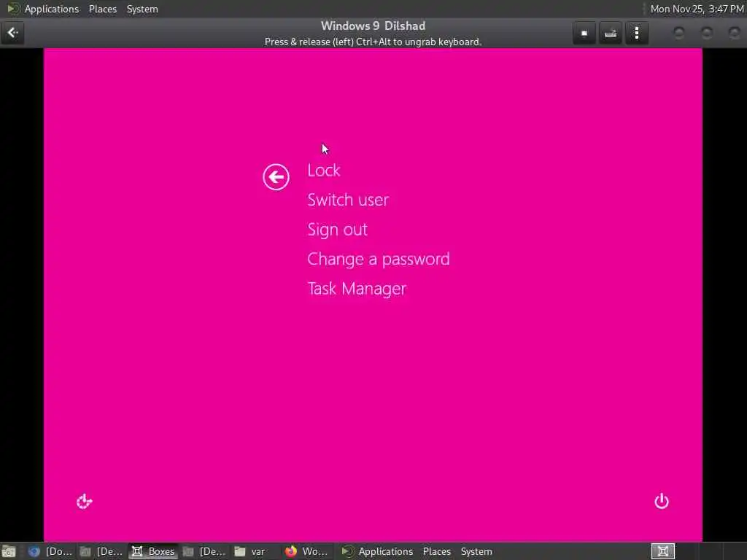Click show desktop icon in bottom panel
Viewport: 747px width, 560px height.
pos(9,551)
